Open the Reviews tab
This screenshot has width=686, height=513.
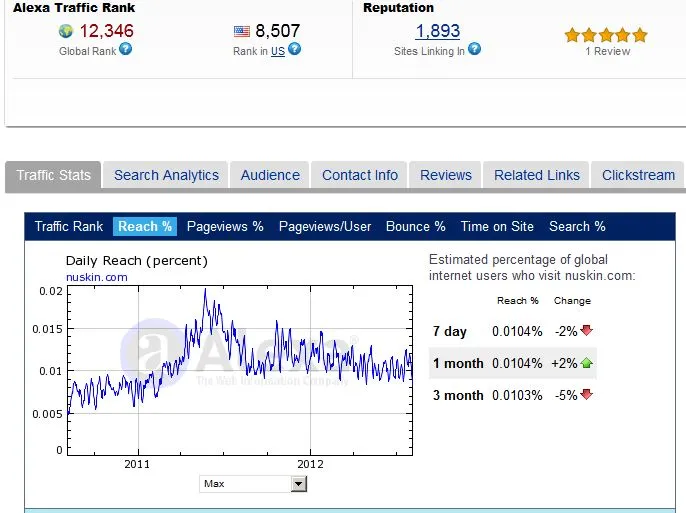tap(446, 175)
